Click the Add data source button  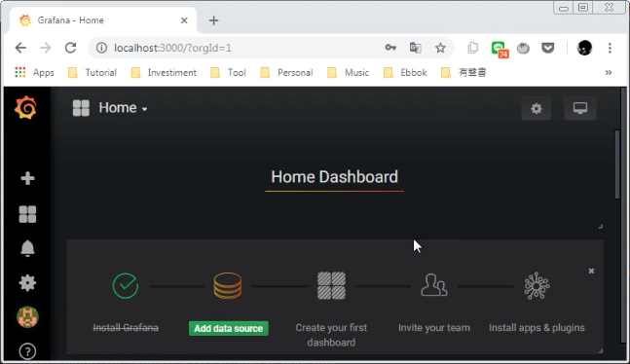pyautogui.click(x=229, y=328)
